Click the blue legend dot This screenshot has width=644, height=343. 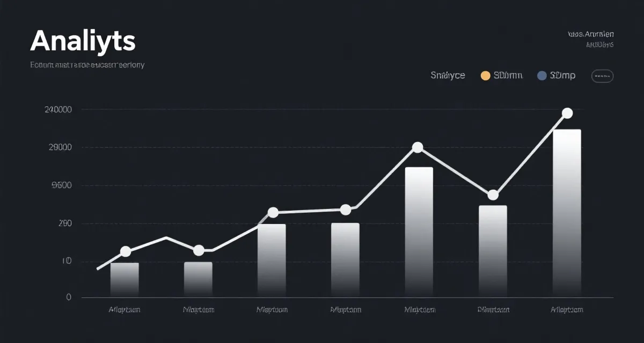coord(541,76)
